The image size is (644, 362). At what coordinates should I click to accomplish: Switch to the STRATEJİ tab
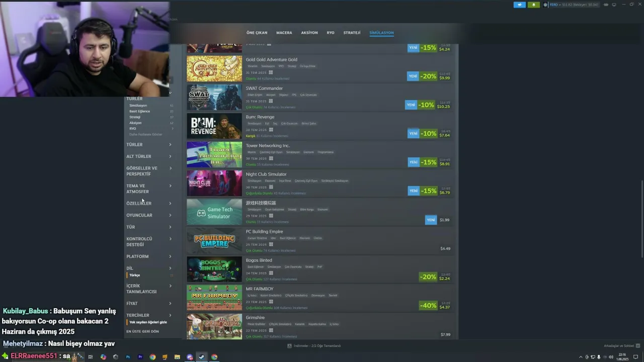click(x=352, y=33)
